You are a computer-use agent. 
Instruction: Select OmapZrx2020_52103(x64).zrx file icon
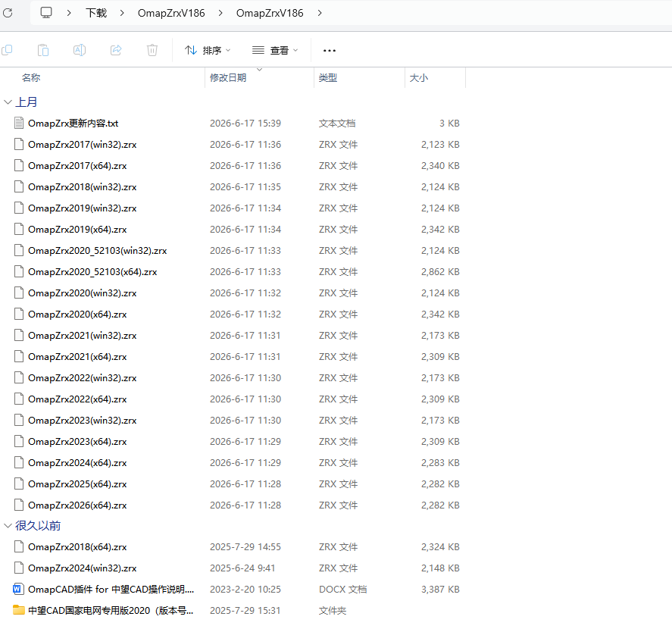[18, 271]
